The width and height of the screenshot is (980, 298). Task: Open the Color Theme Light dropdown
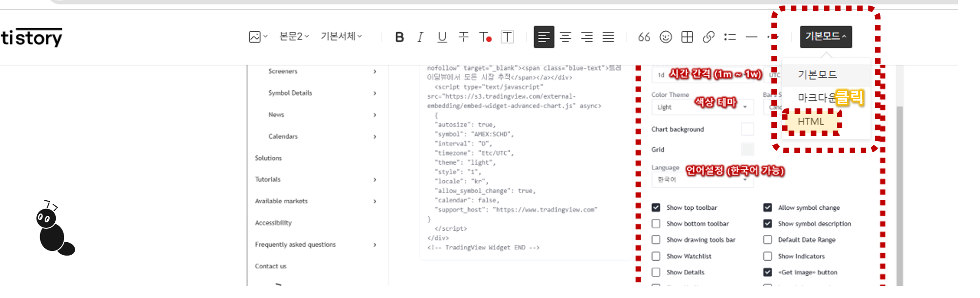coord(702,107)
